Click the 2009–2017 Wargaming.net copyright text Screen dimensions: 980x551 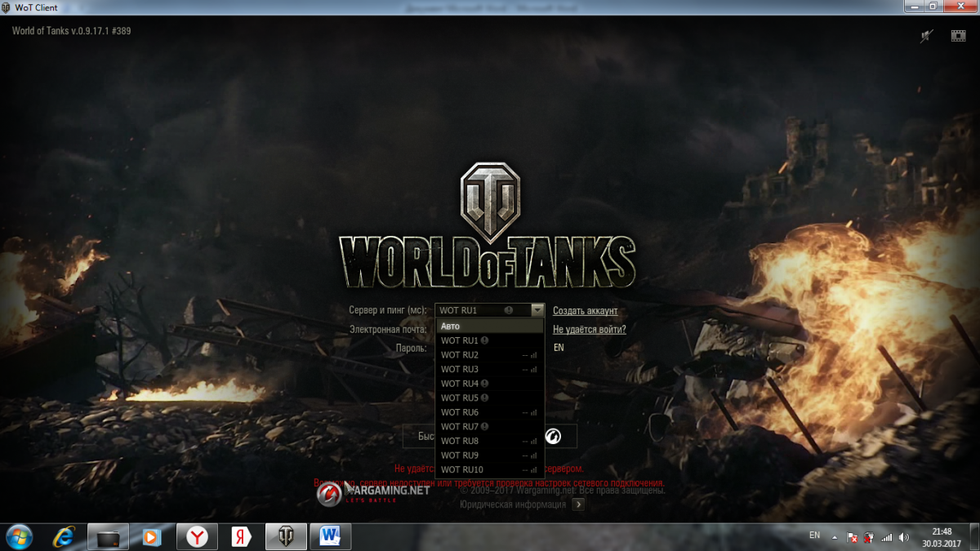[x=563, y=491]
